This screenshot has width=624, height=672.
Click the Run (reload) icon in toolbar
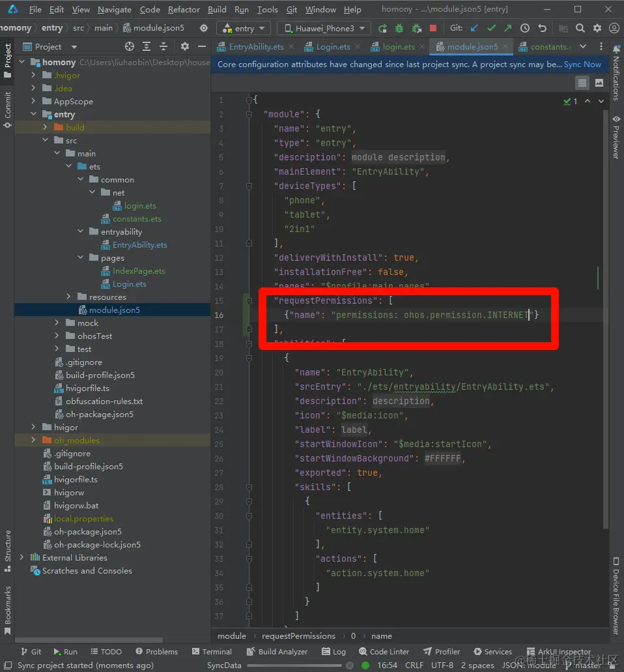[x=382, y=28]
